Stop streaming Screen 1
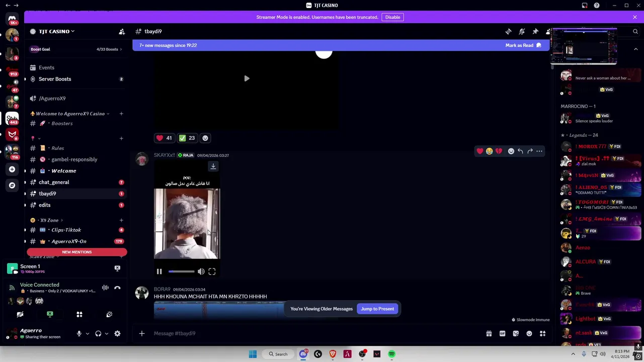644x362 pixels. point(117,268)
